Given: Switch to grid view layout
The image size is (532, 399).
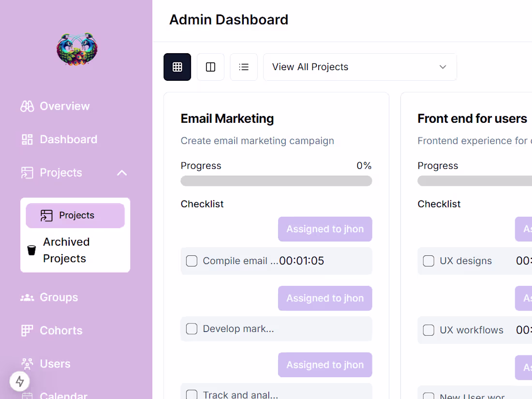Looking at the screenshot, I should pos(177,67).
